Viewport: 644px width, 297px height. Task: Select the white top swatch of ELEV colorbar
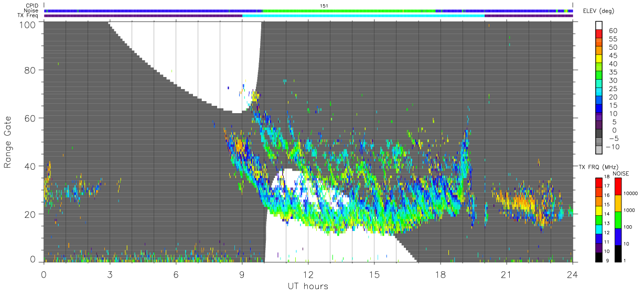point(599,26)
